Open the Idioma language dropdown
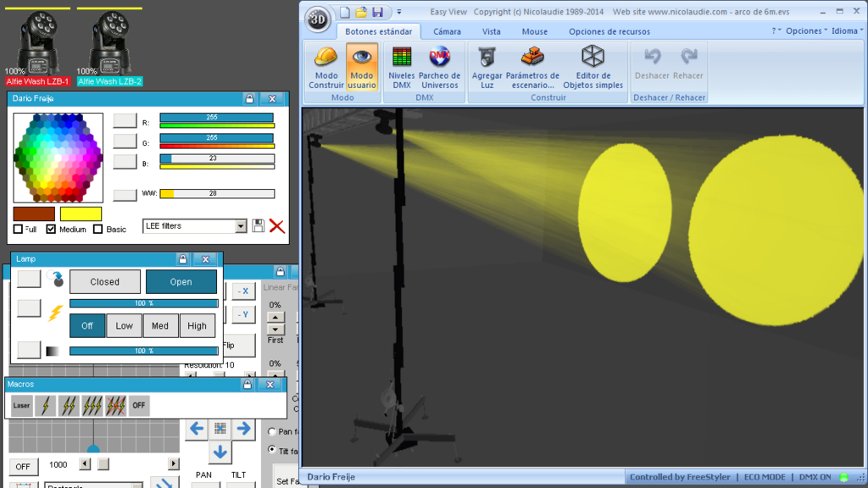 point(847,31)
